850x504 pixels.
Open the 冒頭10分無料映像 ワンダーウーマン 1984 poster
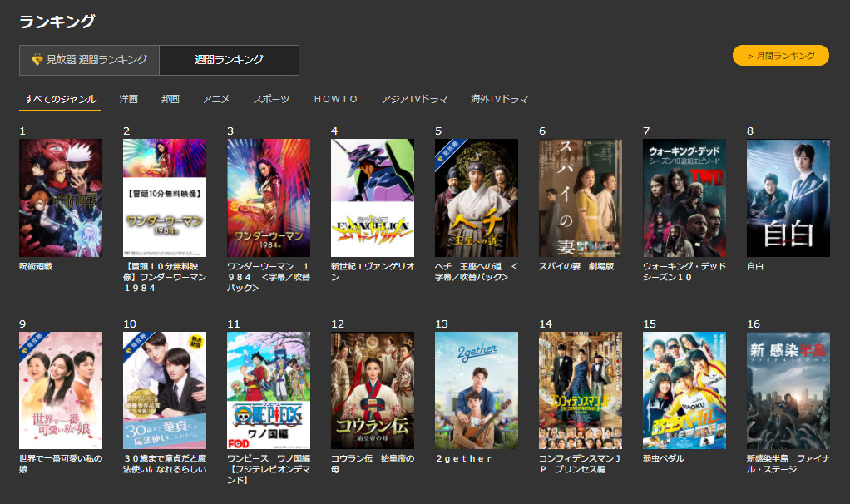(x=165, y=198)
